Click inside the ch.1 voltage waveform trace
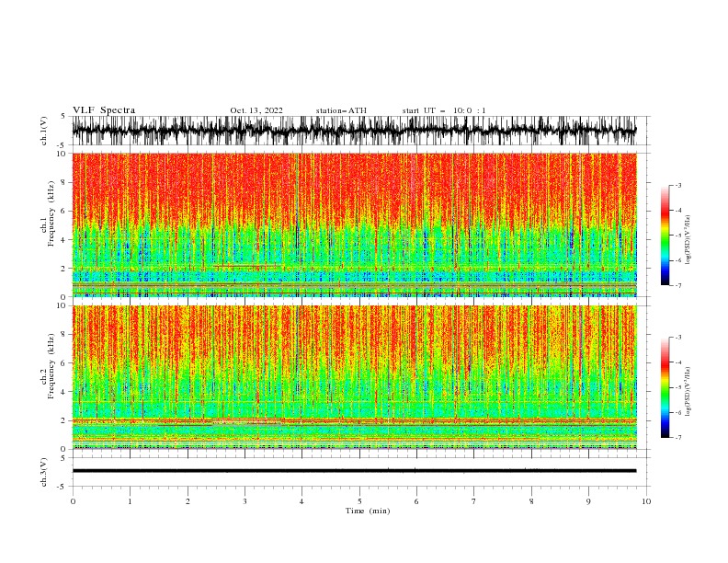This screenshot has height=563, width=728. pos(354,131)
